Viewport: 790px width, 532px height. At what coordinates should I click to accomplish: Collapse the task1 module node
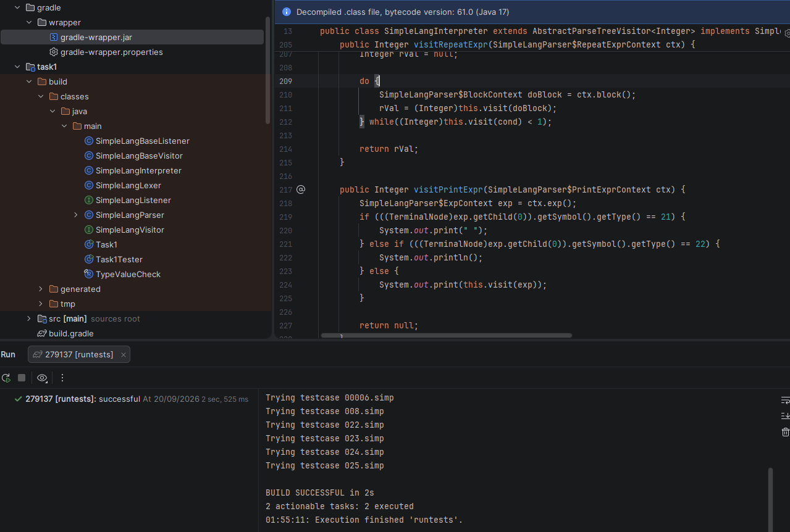17,67
